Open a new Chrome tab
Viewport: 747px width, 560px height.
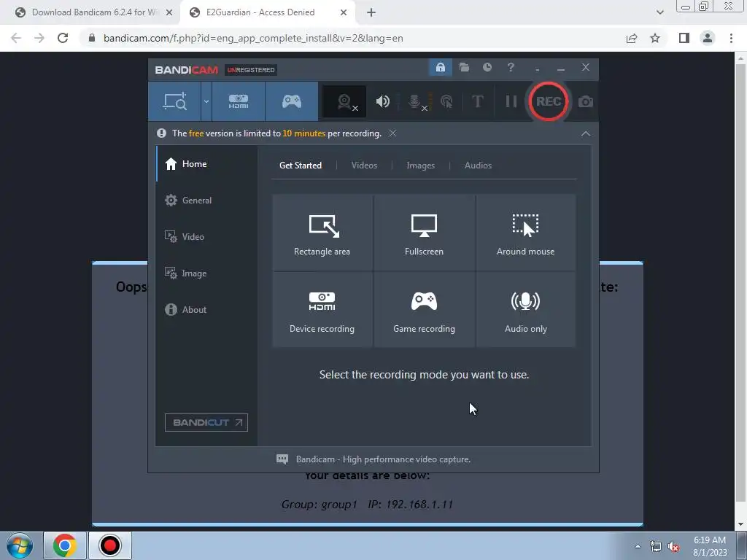pyautogui.click(x=371, y=13)
